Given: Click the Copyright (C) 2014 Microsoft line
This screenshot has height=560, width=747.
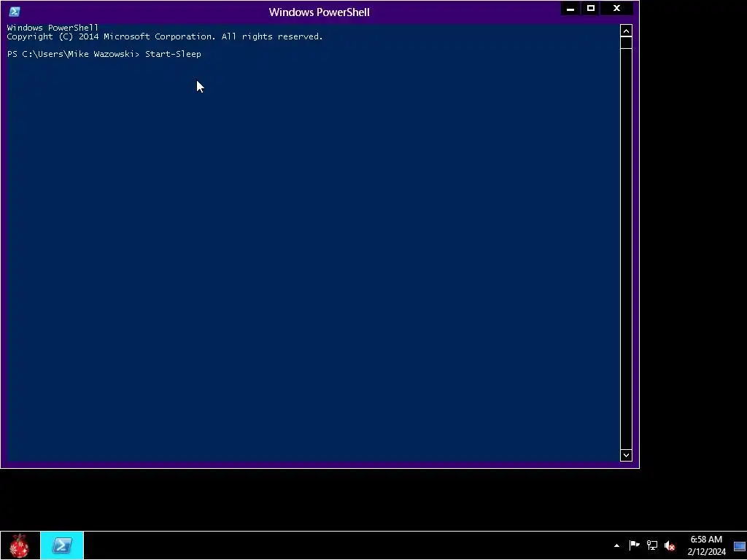Looking at the screenshot, I should pos(165,36).
